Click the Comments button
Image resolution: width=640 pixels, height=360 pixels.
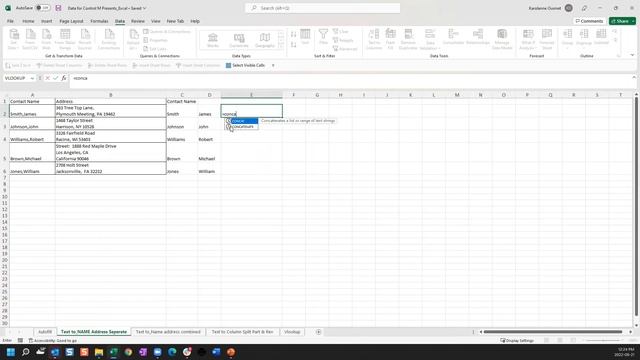point(589,21)
